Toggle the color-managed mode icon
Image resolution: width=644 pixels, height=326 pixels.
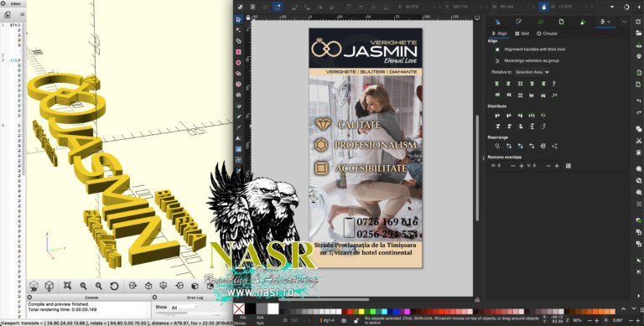click(x=477, y=300)
